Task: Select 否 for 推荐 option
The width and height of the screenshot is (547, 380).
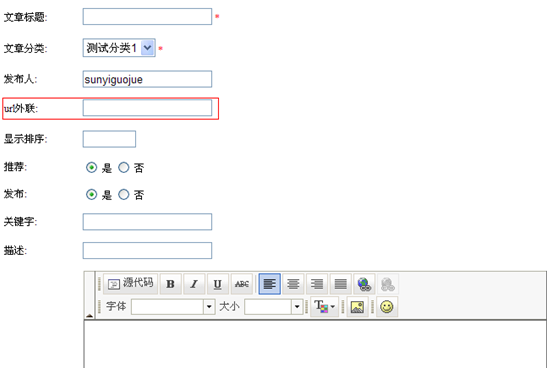Action: (123, 167)
